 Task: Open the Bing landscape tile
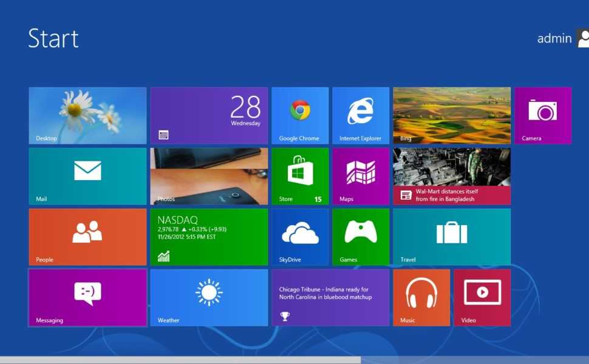(452, 116)
